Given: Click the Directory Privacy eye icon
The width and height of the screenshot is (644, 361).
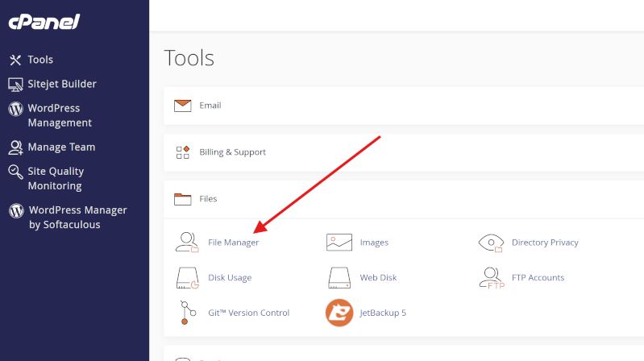Looking at the screenshot, I should tap(491, 243).
